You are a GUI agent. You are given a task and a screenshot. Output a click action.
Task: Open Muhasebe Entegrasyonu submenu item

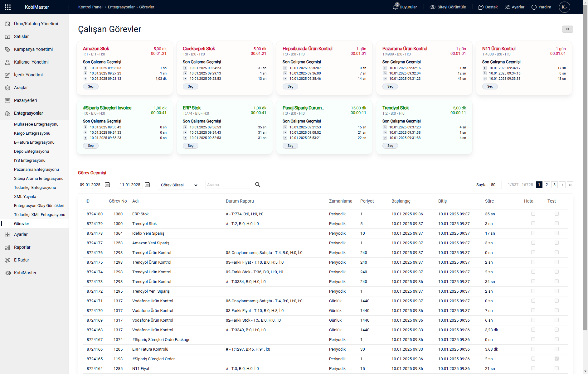(36, 124)
